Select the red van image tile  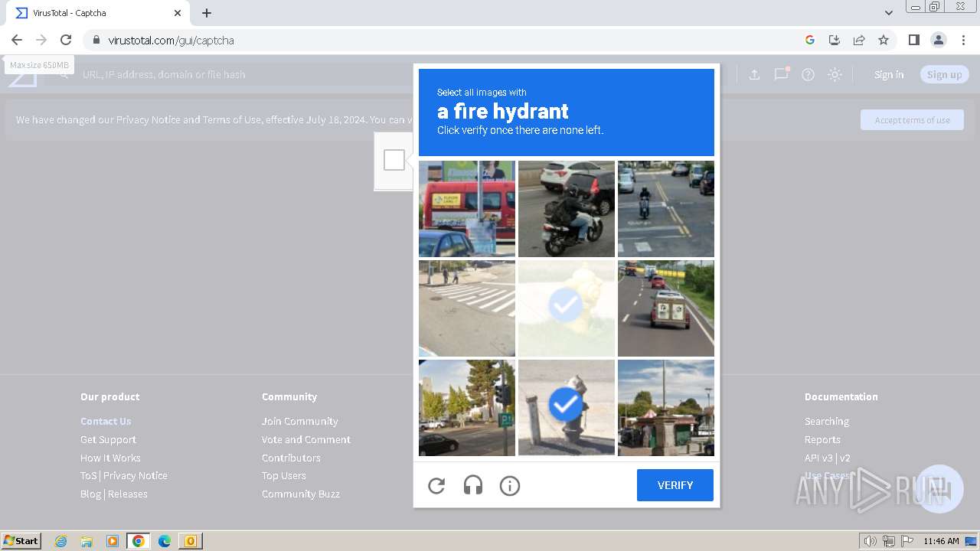[x=467, y=209]
